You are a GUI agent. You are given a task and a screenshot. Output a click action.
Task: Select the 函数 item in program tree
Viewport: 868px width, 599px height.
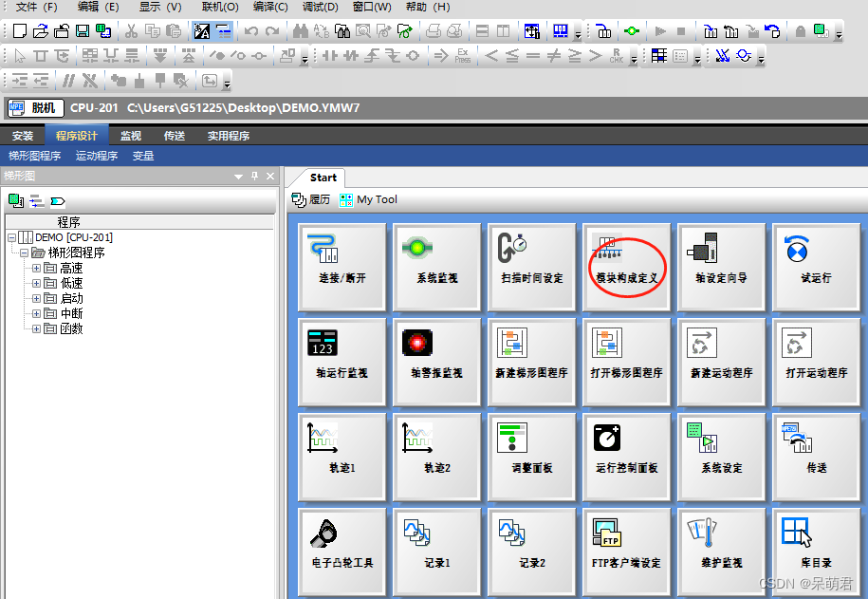[69, 328]
